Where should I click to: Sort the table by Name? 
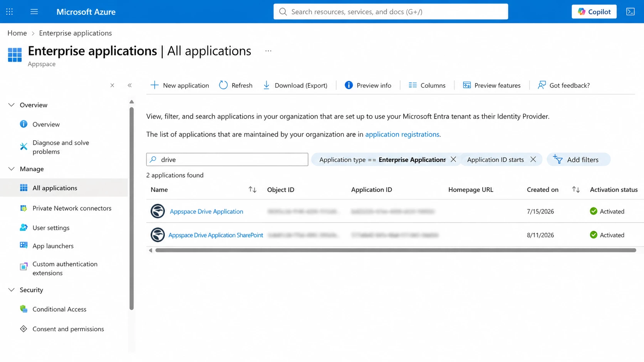pyautogui.click(x=252, y=190)
